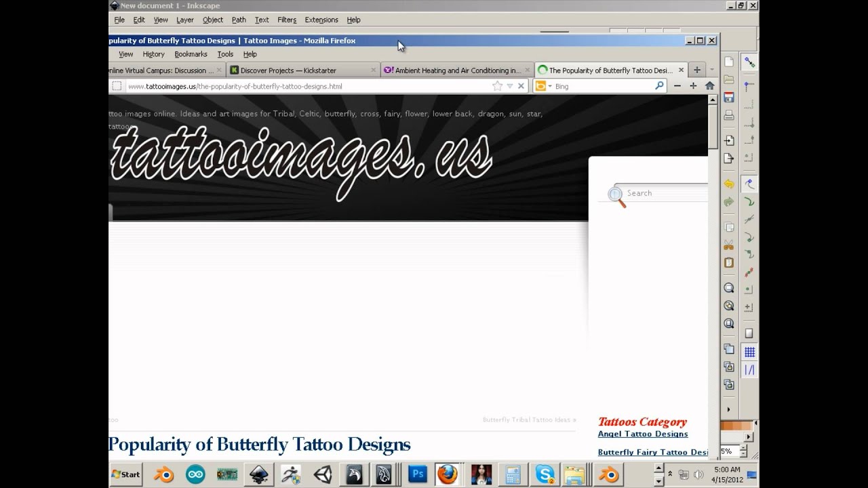Click Inkscape's Unlink clone icon
This screenshot has height=488, width=868.
(x=729, y=384)
